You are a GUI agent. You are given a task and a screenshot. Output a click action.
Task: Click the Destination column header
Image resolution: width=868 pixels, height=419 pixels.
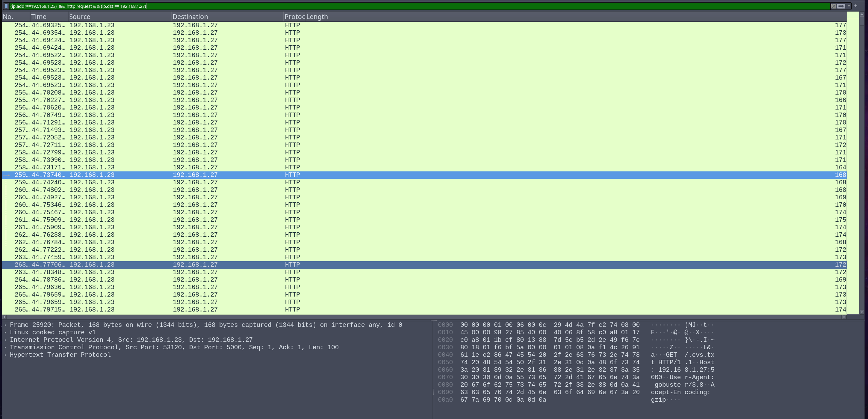click(190, 17)
